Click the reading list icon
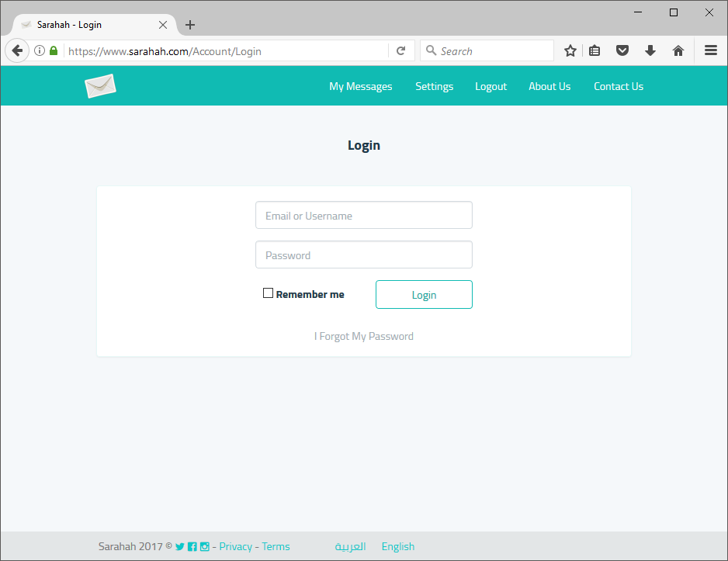Screen dimensions: 728x561 [595, 50]
